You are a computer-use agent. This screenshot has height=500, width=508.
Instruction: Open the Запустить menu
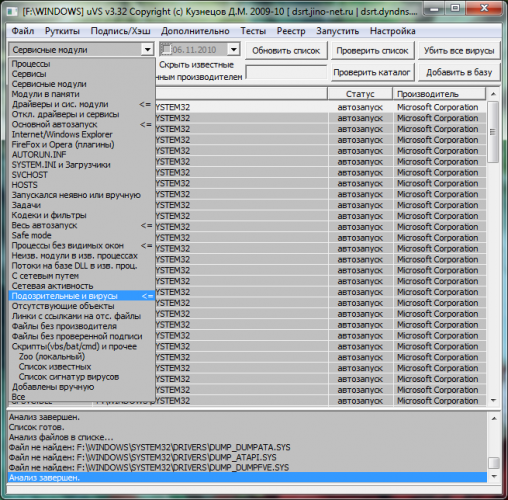[337, 31]
